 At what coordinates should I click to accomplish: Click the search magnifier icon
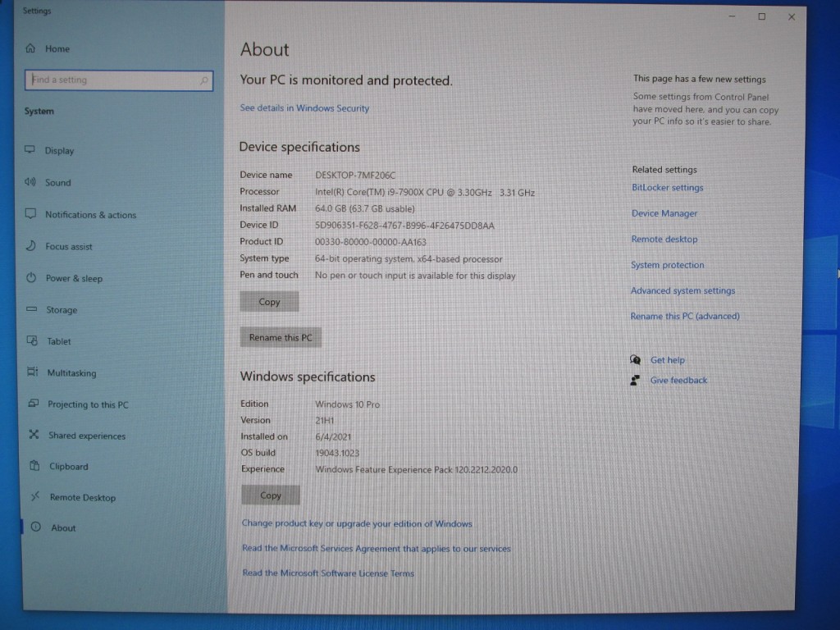point(204,80)
